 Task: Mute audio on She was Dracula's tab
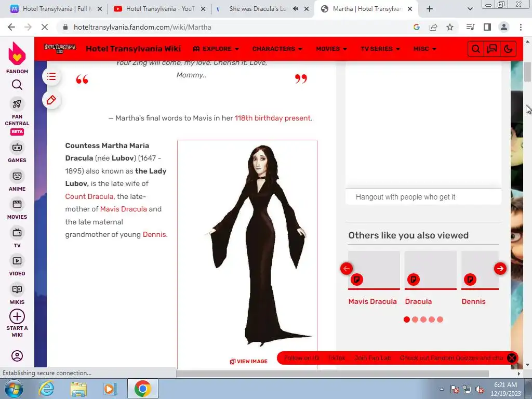(x=295, y=9)
